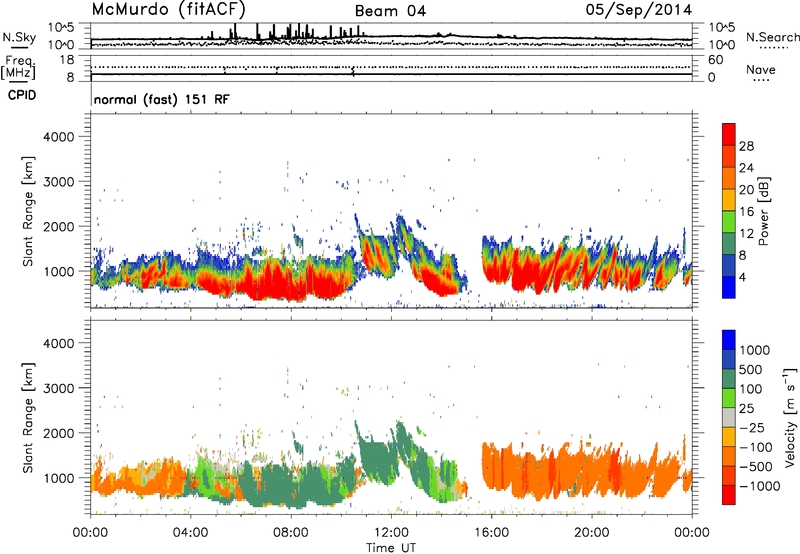Click the "N.Sky" legend label
Image resolution: width=800 pixels, height=554 pixels.
(19, 37)
